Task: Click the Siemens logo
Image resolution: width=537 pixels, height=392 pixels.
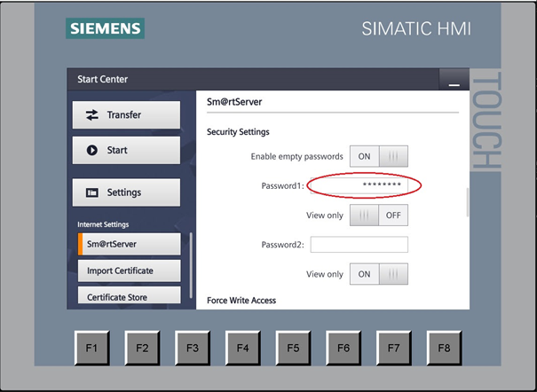Action: [105, 28]
